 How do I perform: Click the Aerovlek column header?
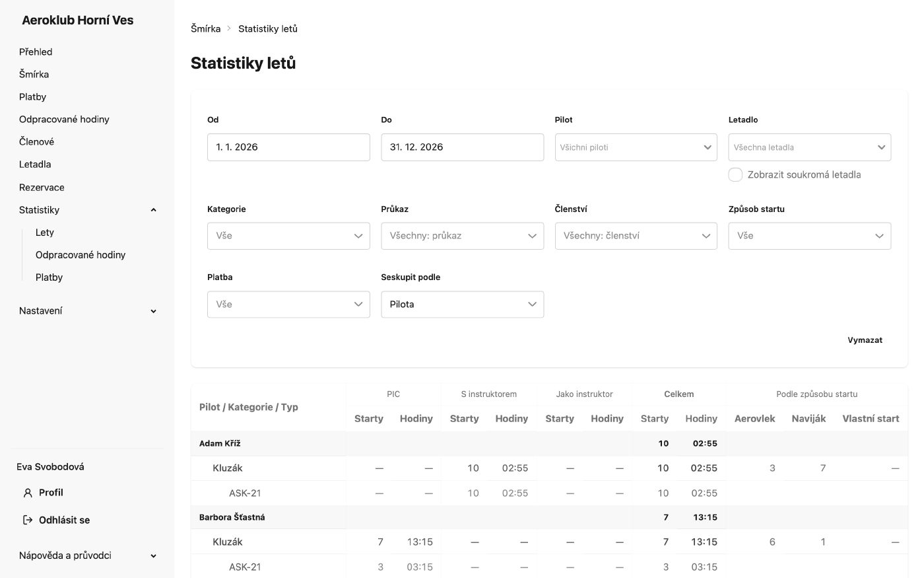click(754, 419)
